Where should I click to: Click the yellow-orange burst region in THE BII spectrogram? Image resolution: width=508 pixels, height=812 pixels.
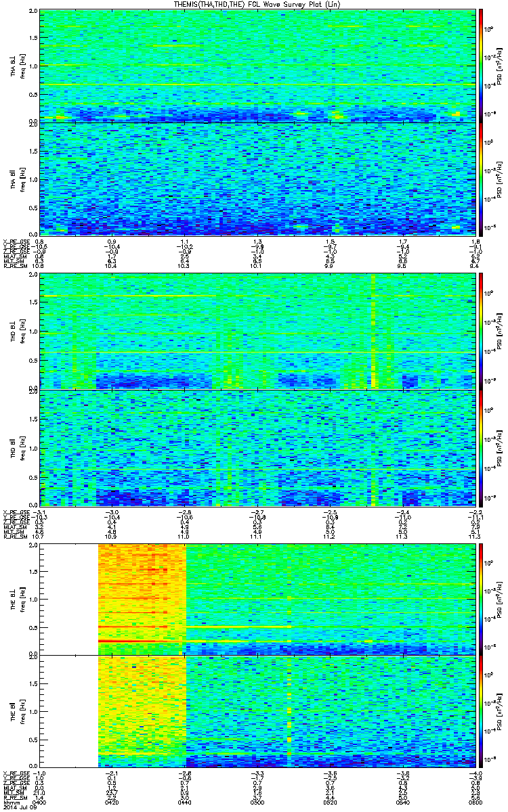(142, 710)
